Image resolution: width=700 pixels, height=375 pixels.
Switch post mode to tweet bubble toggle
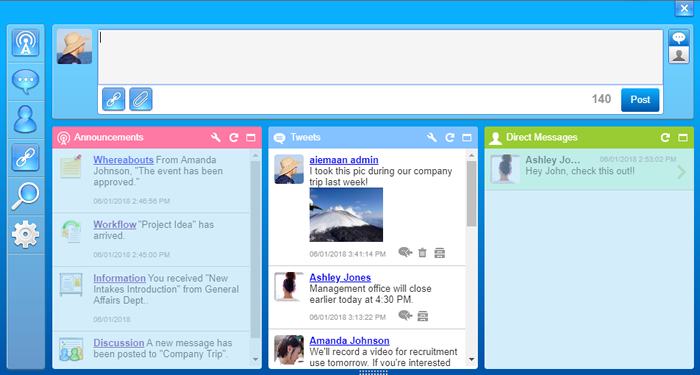point(679,38)
